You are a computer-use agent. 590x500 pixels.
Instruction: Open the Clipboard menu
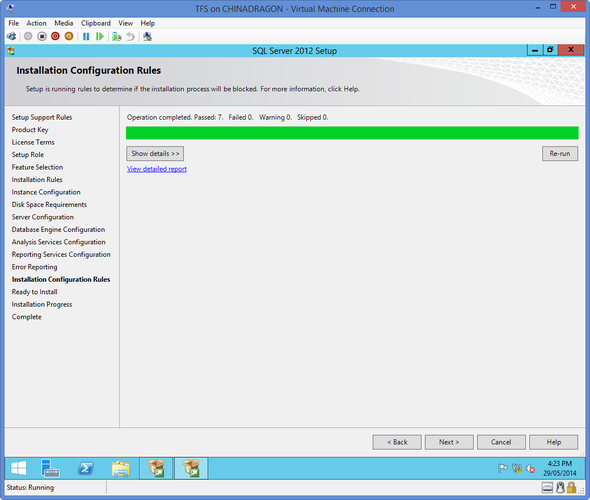[x=96, y=23]
